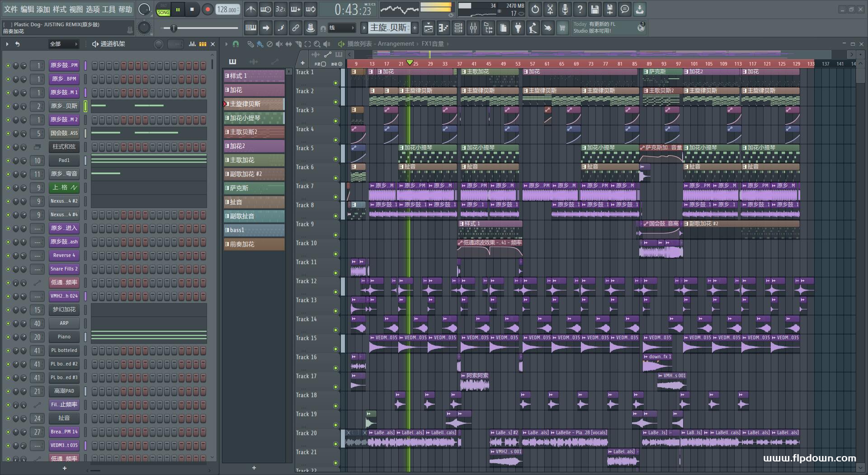Select pattern 萨克斯 in picker
Viewport: 868px width, 475px height.
click(x=254, y=188)
